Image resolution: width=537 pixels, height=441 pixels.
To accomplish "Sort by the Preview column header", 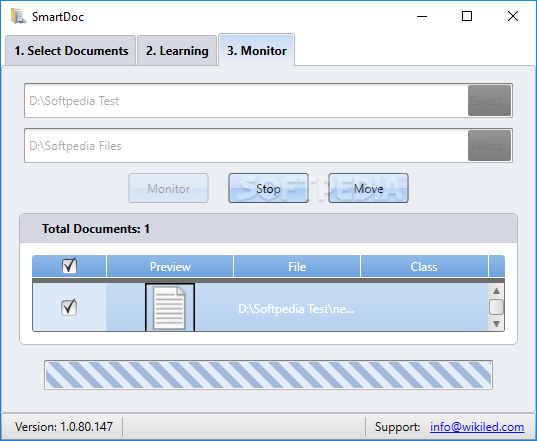I will [x=170, y=266].
